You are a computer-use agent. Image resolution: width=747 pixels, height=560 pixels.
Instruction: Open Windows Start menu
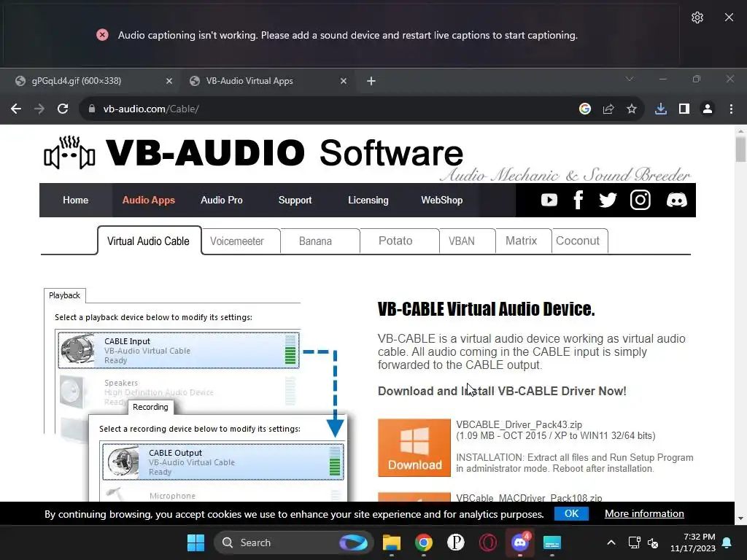coord(196,542)
